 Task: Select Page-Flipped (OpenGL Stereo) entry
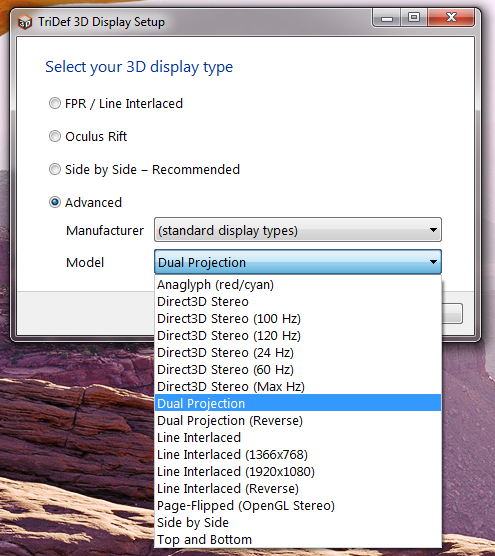point(298,506)
